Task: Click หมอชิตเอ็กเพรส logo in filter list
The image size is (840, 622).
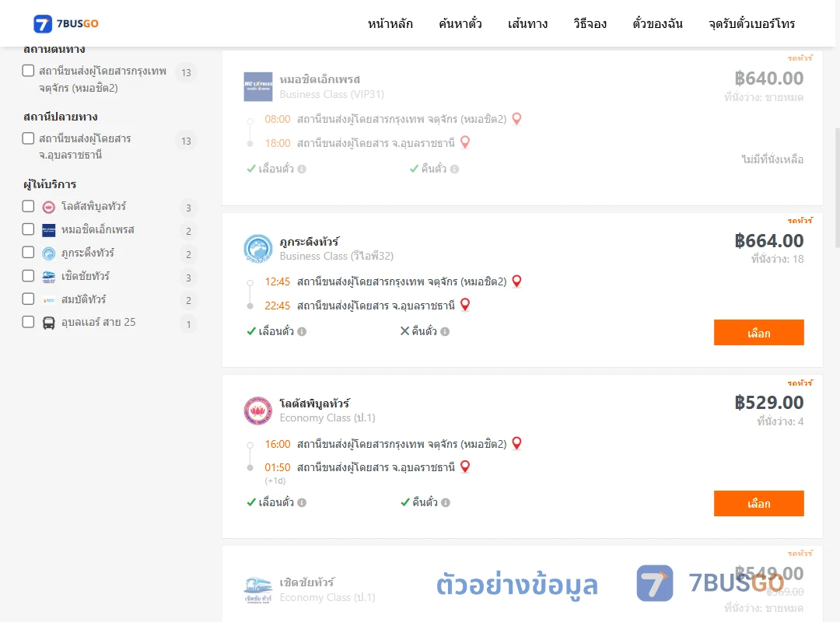Action: click(49, 230)
